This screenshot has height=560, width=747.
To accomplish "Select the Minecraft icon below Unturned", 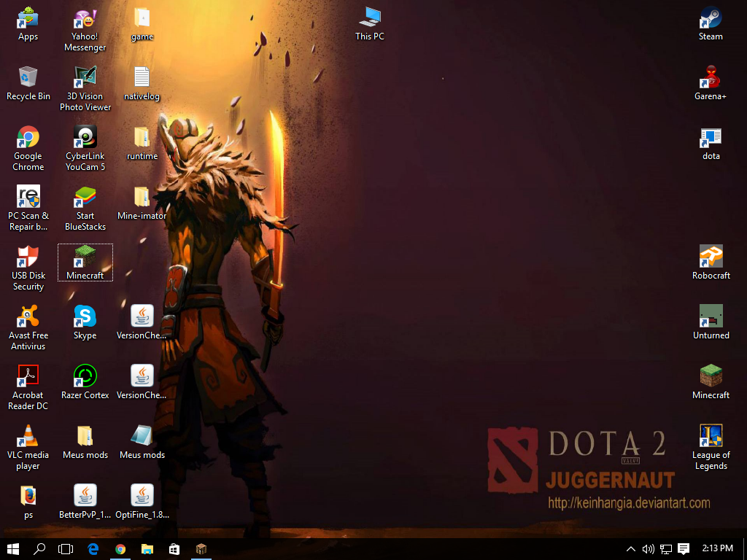I will point(711,382).
